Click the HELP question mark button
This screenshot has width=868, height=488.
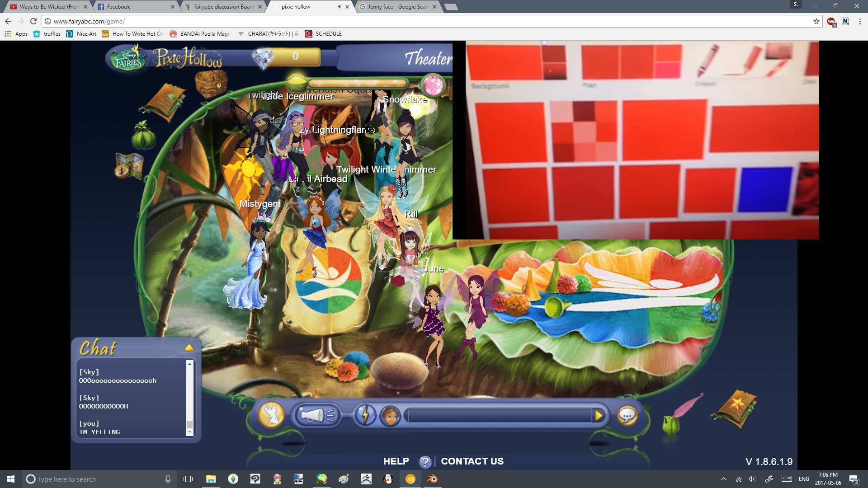424,461
